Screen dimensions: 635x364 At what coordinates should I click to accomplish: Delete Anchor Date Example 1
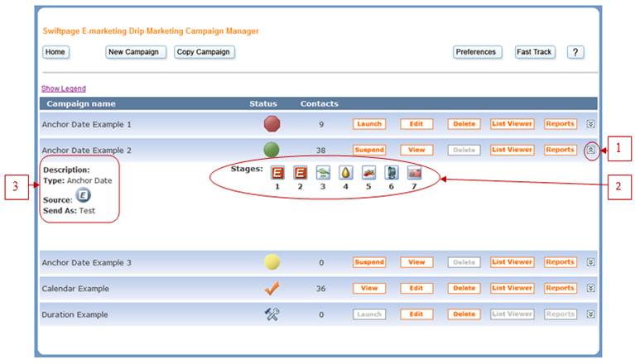pyautogui.click(x=464, y=124)
